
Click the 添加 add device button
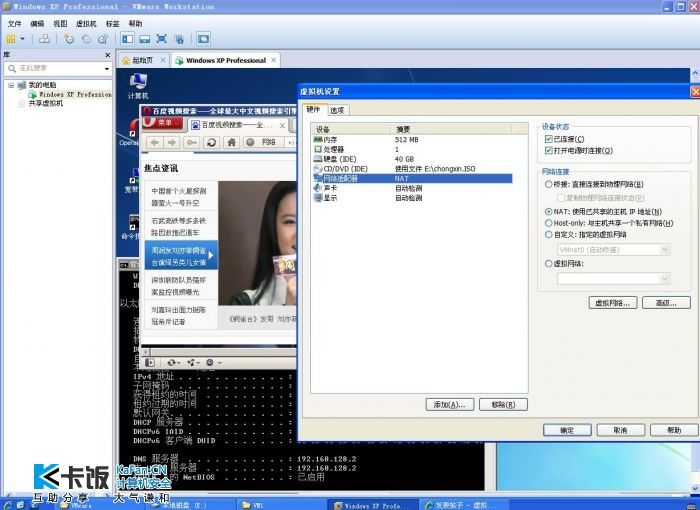coord(450,405)
